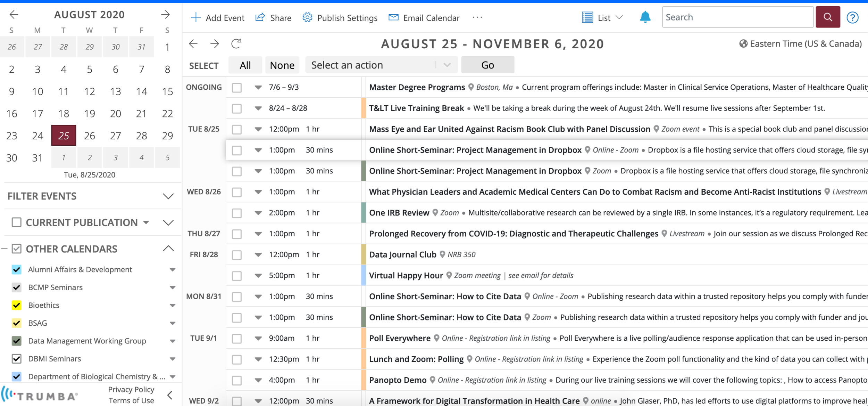Toggle the Current Publication checkbox
The width and height of the screenshot is (868, 406).
16,222
